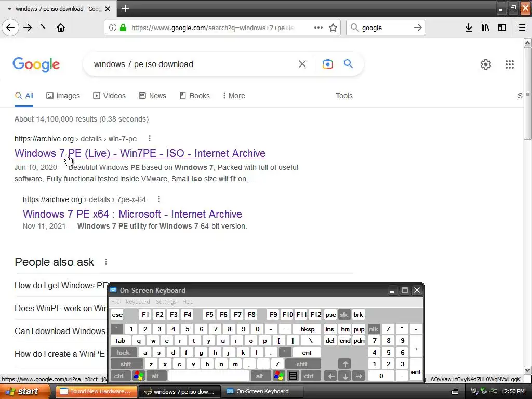
Task: Focus the Firefox search bar with google text
Action: coord(385,28)
